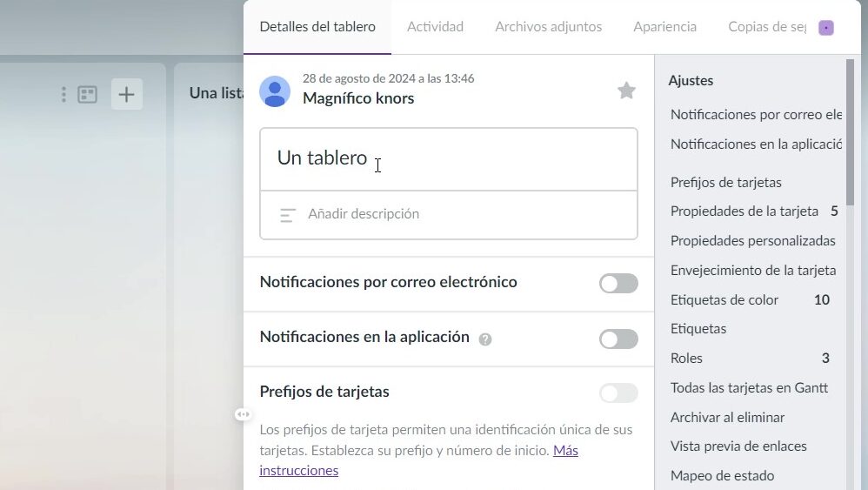Open Vista previa de enlaces setting
Viewport: 868px width, 490px height.
(738, 446)
